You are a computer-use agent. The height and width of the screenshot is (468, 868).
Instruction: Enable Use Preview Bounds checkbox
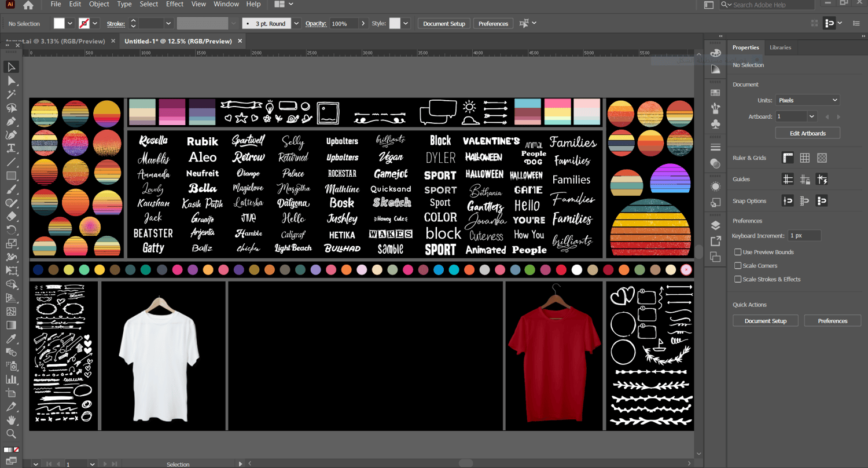[x=738, y=252]
